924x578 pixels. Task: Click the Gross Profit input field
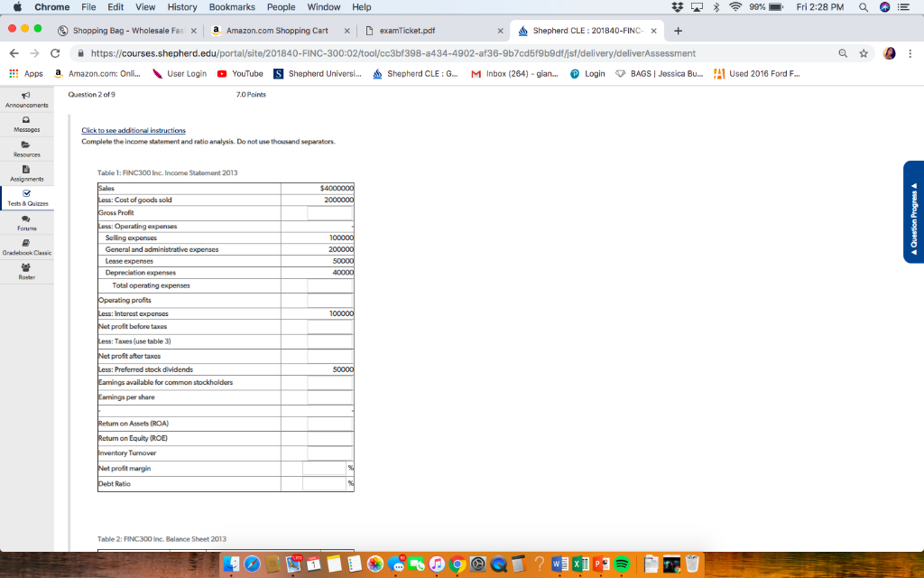329,213
